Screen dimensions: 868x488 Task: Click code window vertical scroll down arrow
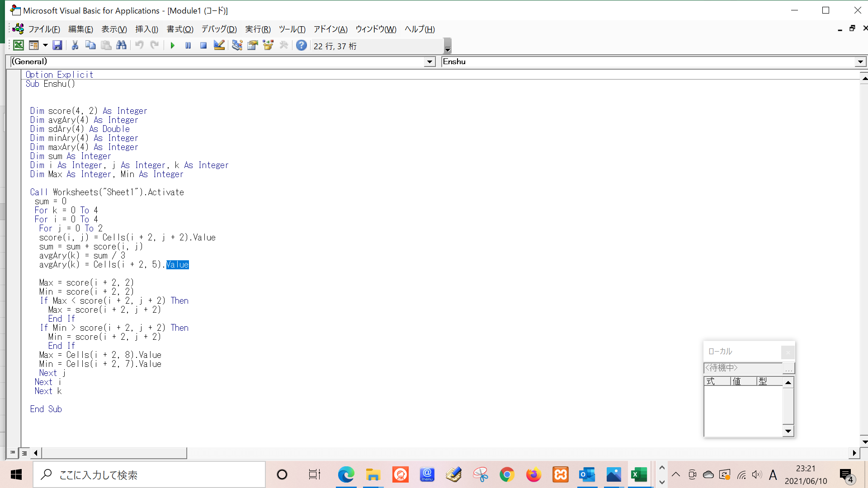coord(864,442)
